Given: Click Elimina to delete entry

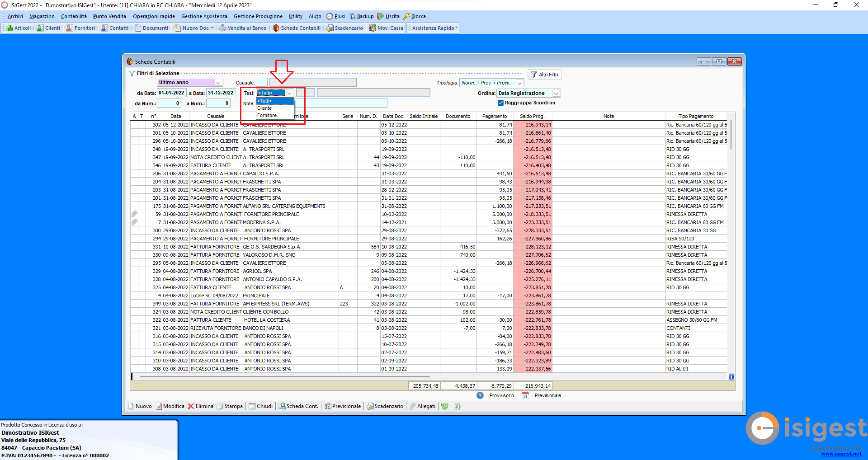Looking at the screenshot, I should [201, 406].
